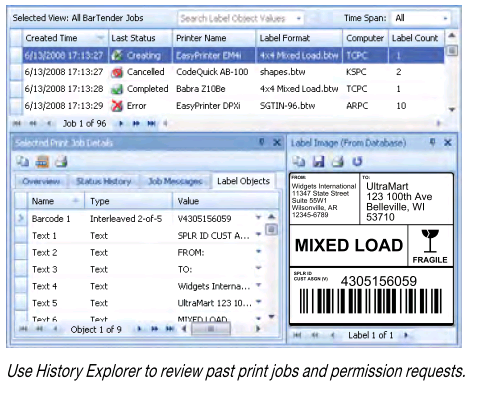484x397 pixels.
Task: Expand the Barcode 1 value dropdown arrow
Action: [258, 218]
